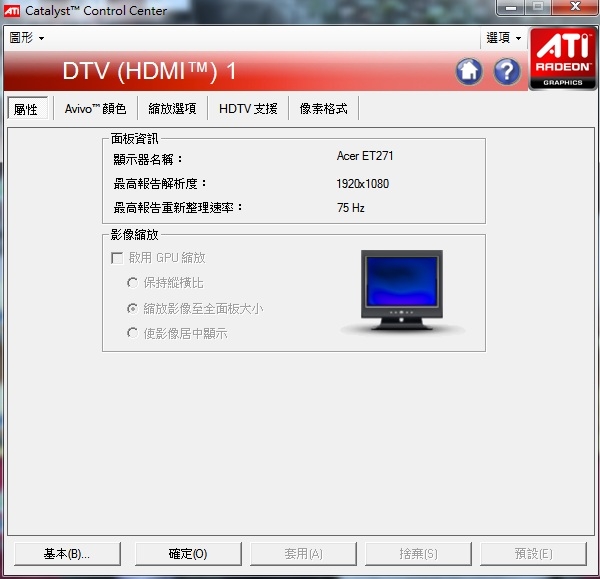
Task: Close the Catalyst Control Center window
Action: click(x=575, y=7)
